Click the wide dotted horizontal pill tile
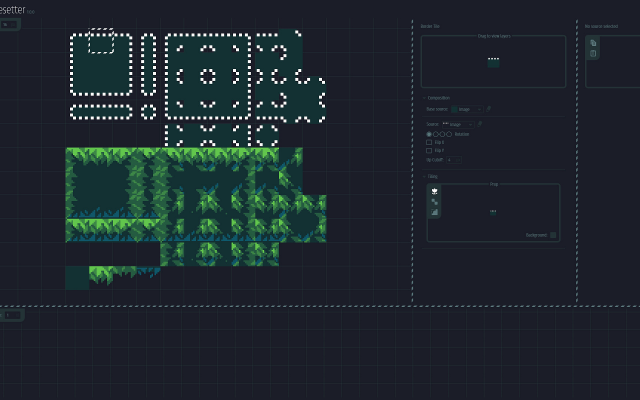Viewport: 640px width, 400px height. [101, 112]
